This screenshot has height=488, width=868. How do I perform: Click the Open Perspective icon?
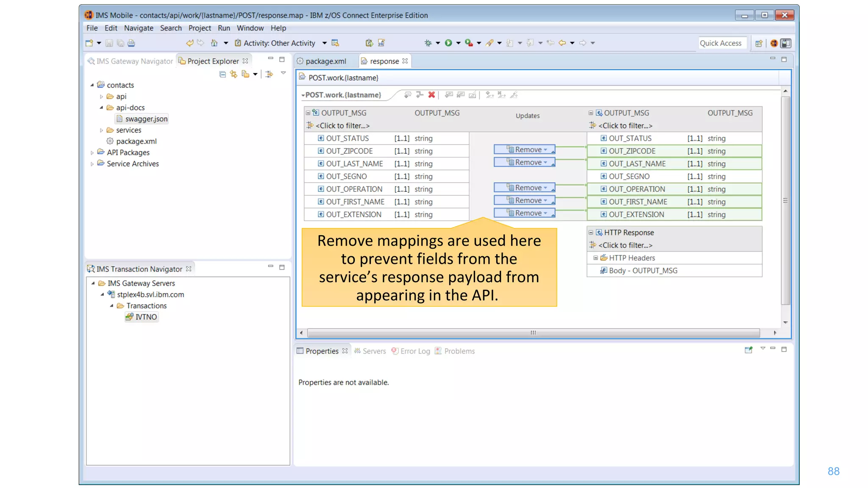[x=759, y=43]
